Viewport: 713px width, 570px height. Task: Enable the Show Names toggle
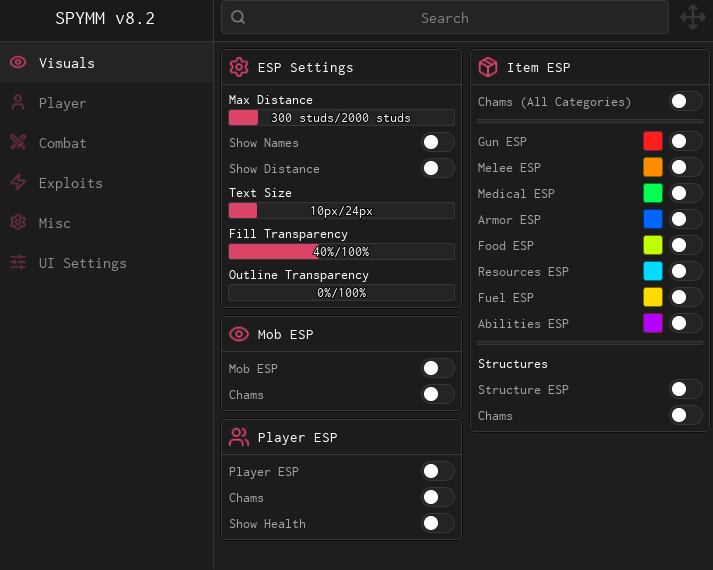pyautogui.click(x=438, y=143)
